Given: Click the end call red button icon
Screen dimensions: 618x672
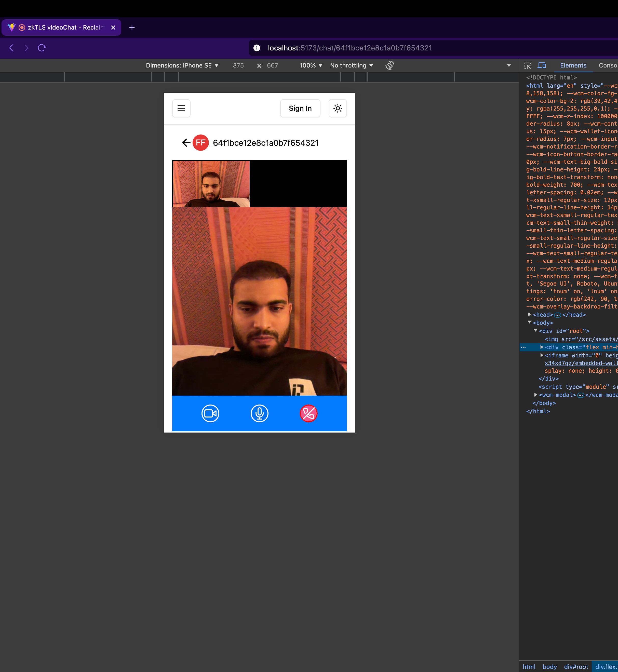Looking at the screenshot, I should coord(308,413).
